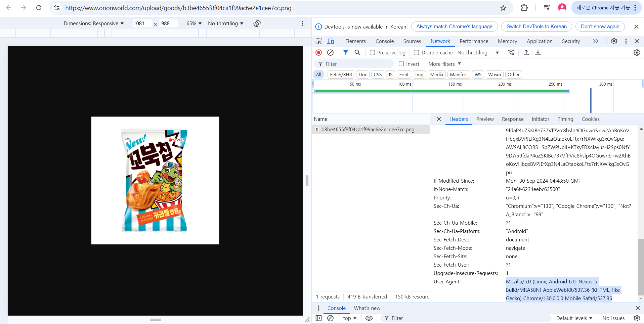Open network search magnifier
Screen dimensions: 644x324
tap(357, 52)
